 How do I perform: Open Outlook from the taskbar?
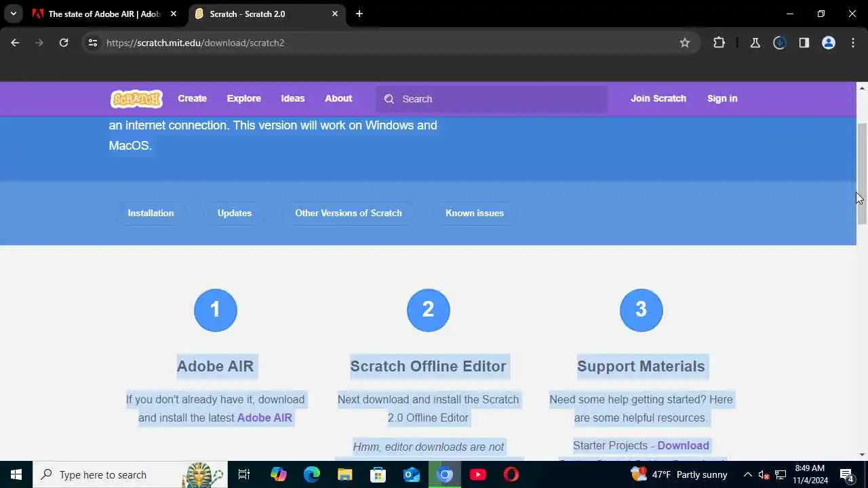[x=412, y=474]
